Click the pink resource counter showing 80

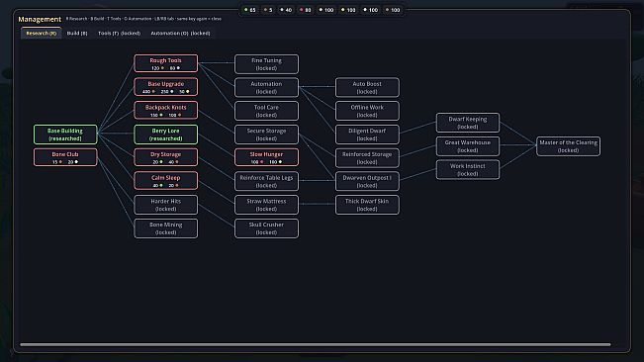coord(305,10)
